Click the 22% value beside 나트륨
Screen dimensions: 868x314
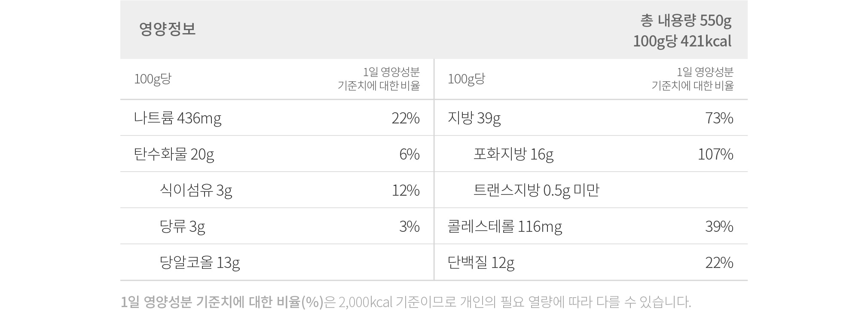click(405, 118)
